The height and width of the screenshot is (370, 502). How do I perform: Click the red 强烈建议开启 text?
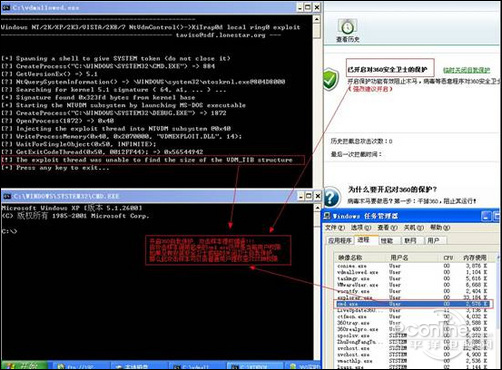pyautogui.click(x=370, y=89)
